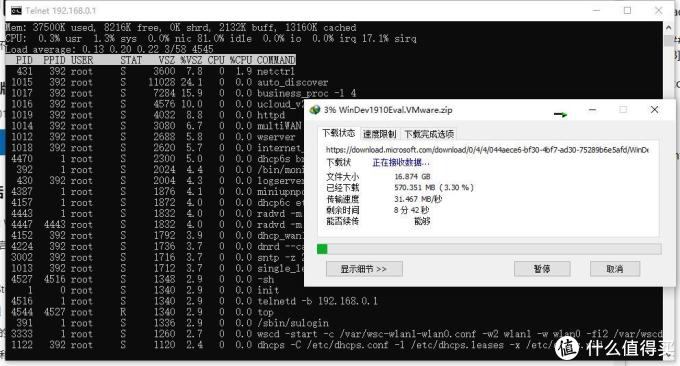Image resolution: width=680 pixels, height=366 pixels.
Task: Click the Mem: 37500K used line
Action: tap(181, 28)
